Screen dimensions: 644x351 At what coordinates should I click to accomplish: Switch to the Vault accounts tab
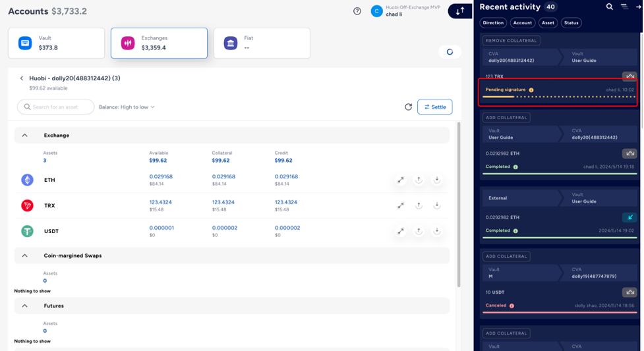pyautogui.click(x=57, y=43)
